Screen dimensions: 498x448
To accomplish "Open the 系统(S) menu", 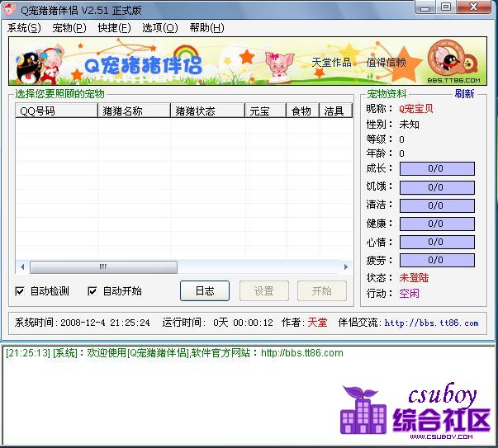I will (x=24, y=27).
